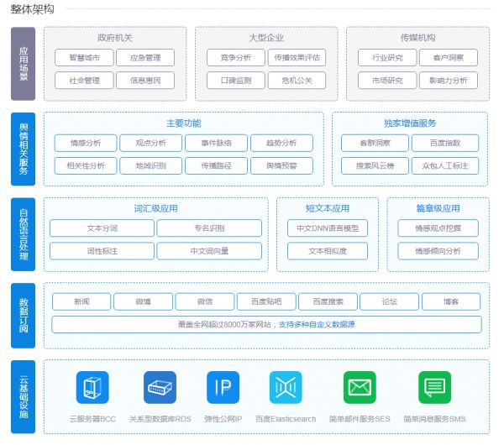Click the 关系型数据库RDS database icon
This screenshot has height=445, width=504.
click(160, 387)
